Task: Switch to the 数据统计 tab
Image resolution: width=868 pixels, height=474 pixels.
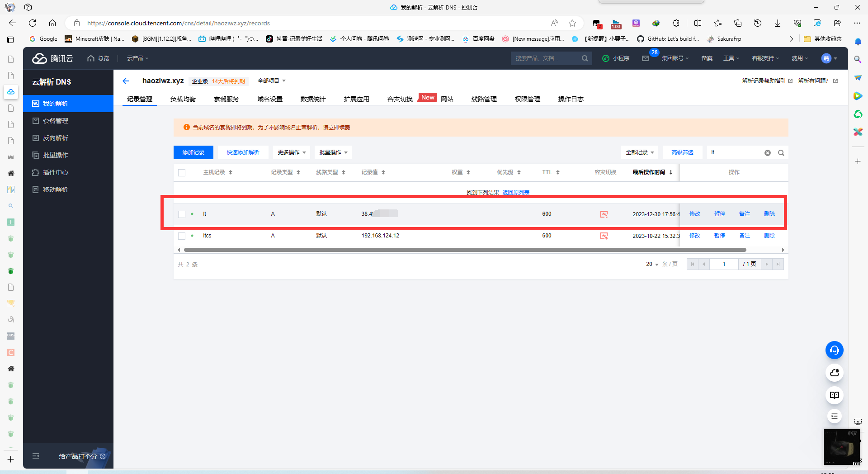Action: 313,99
